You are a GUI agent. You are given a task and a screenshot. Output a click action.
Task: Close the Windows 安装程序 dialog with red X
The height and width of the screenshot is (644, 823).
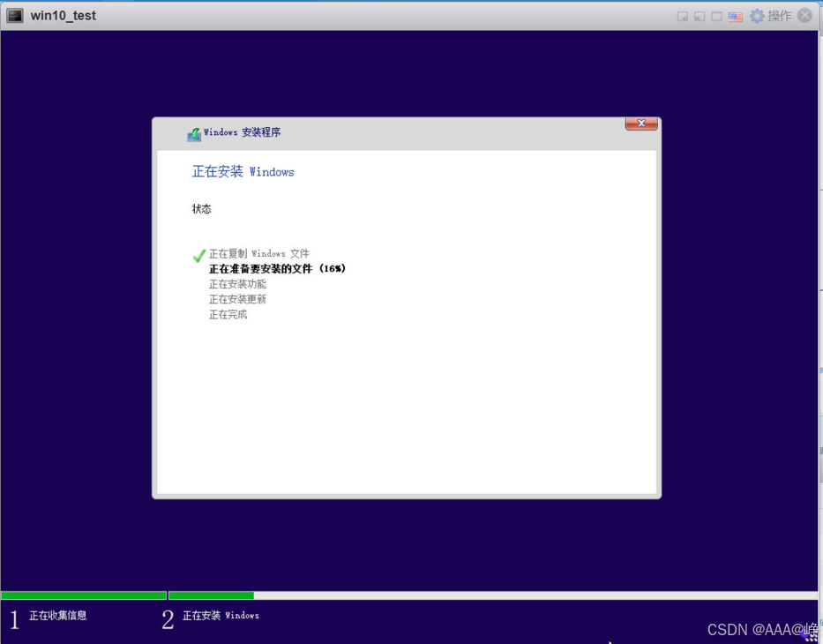click(641, 124)
